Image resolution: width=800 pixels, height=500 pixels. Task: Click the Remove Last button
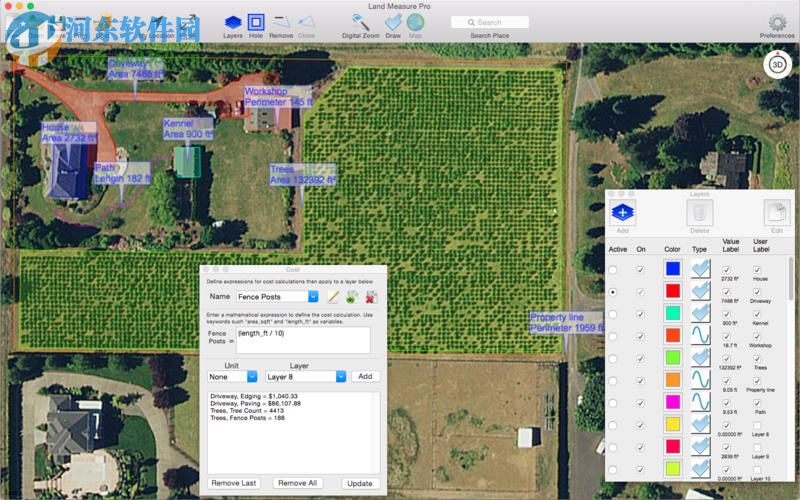[234, 483]
